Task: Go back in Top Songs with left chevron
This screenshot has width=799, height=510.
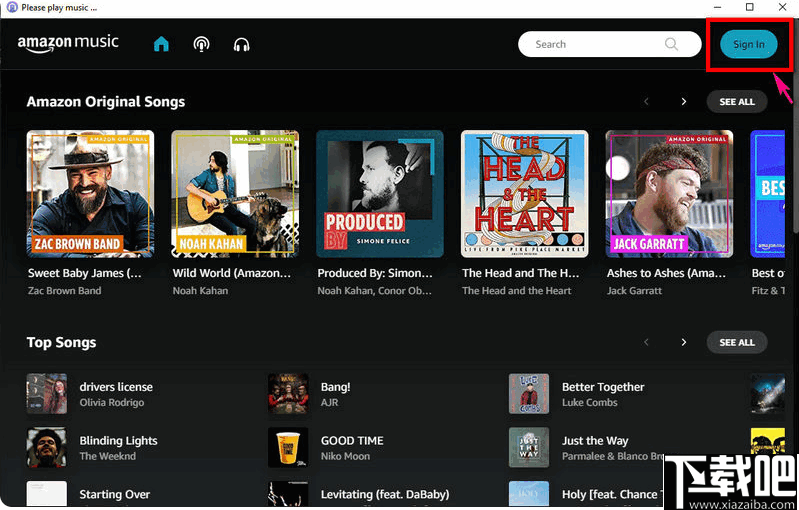Action: (x=646, y=342)
